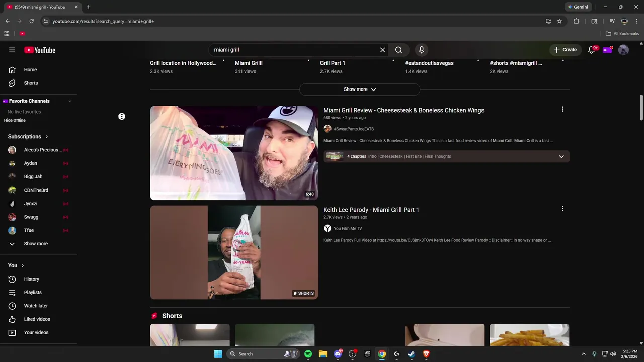Viewport: 644px width, 362px height.
Task: Open the Create menu
Action: click(565, 50)
